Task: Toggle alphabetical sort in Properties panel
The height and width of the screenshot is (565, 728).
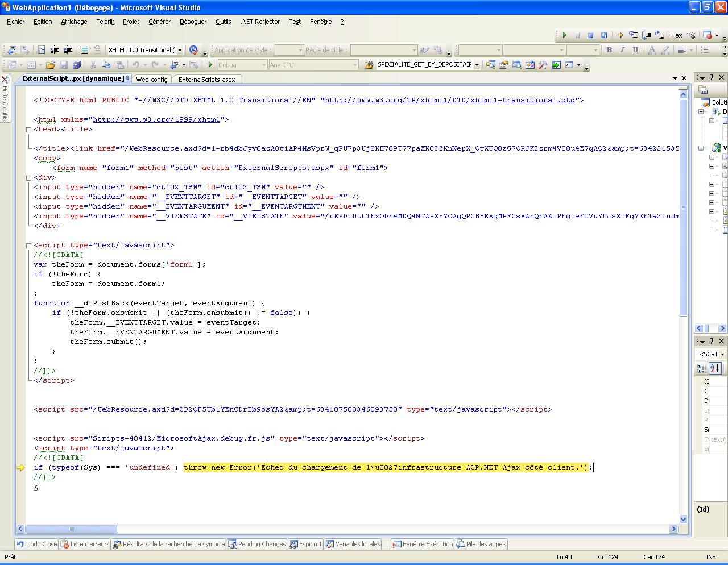Action: coord(715,368)
